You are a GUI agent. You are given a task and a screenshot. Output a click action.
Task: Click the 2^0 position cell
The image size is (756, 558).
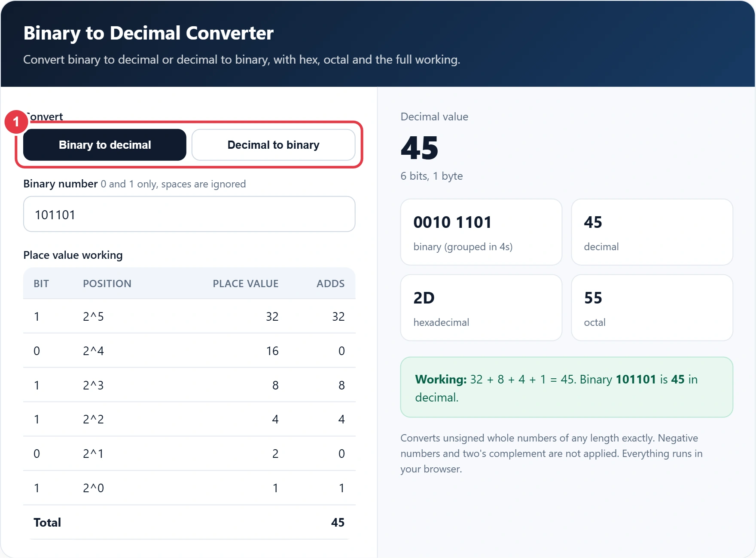93,488
